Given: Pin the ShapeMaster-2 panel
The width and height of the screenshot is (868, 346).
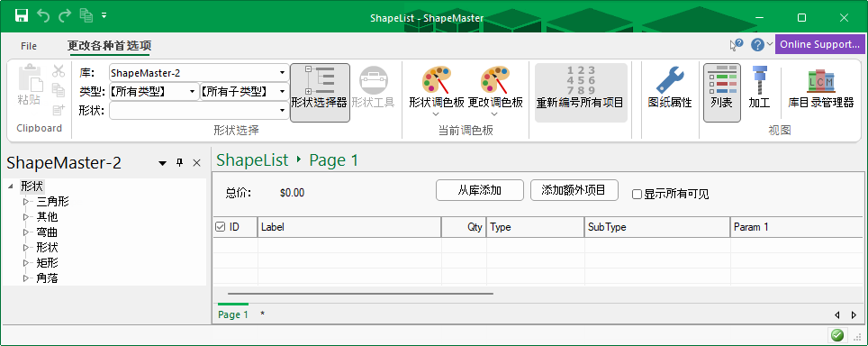Looking at the screenshot, I should point(179,163).
